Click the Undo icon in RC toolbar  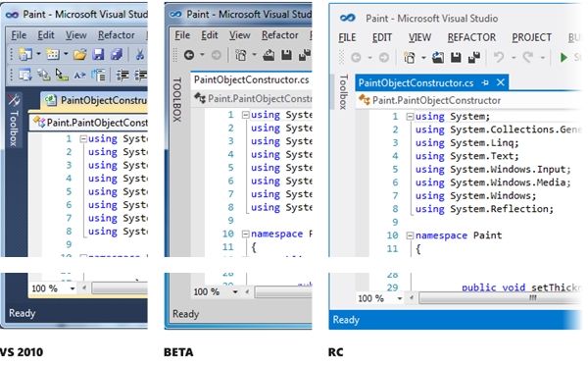click(x=499, y=58)
